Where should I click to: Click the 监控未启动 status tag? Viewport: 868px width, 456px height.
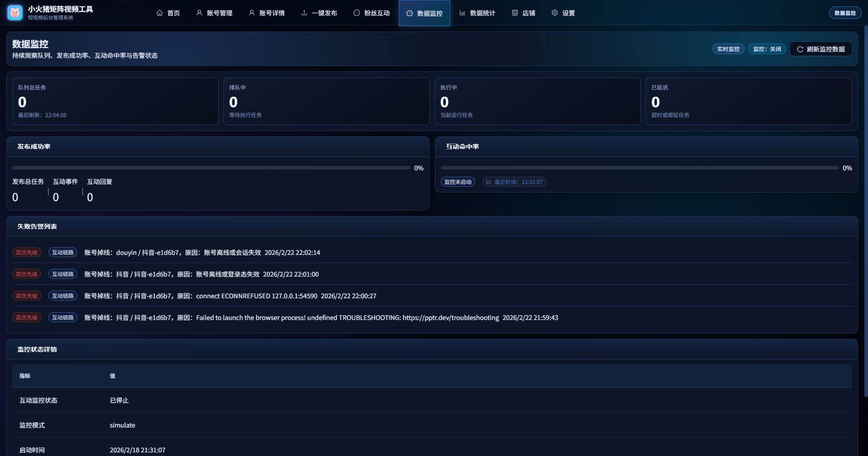(458, 182)
